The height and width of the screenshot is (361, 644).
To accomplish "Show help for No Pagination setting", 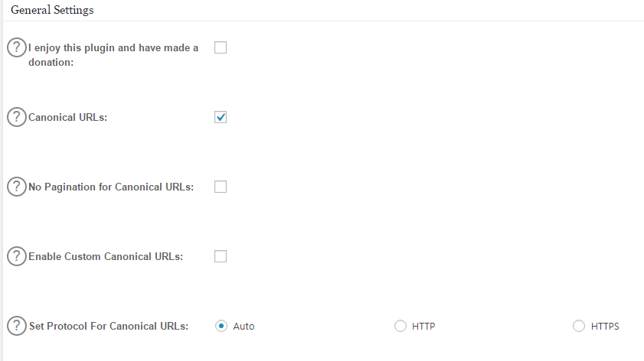I will pyautogui.click(x=16, y=187).
